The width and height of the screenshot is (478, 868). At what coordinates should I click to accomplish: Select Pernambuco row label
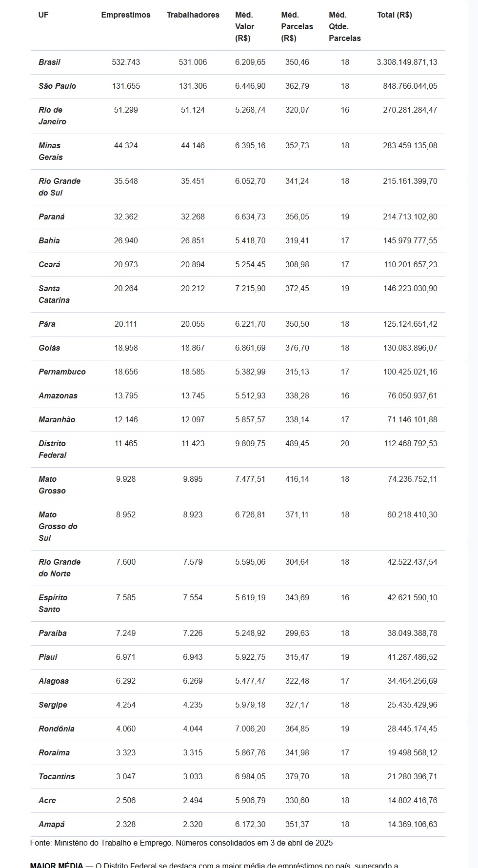(x=62, y=372)
